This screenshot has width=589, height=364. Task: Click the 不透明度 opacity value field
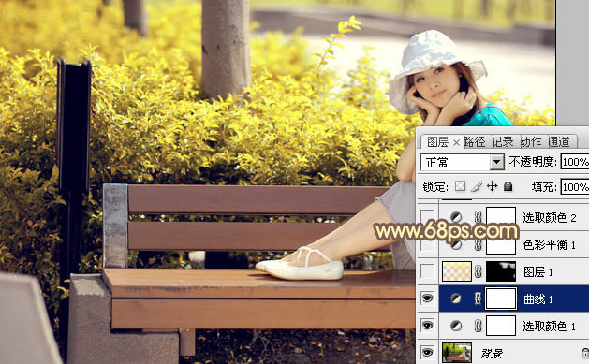pos(575,162)
